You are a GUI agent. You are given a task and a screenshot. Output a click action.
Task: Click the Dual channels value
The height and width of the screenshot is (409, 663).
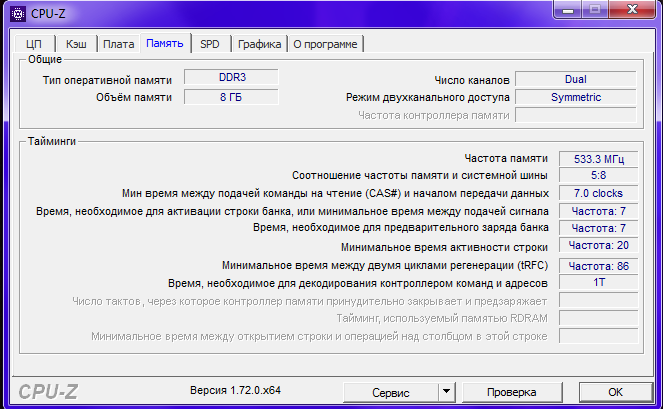pos(576,79)
